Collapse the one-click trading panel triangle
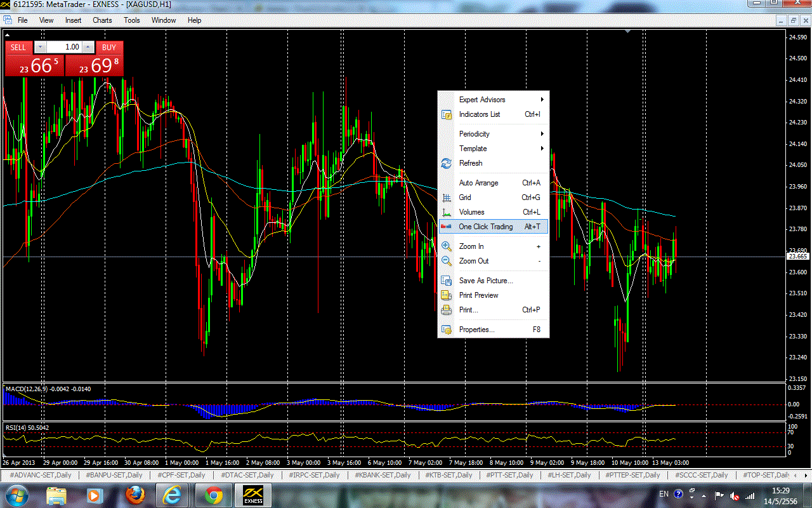The width and height of the screenshot is (812, 508). pos(8,36)
